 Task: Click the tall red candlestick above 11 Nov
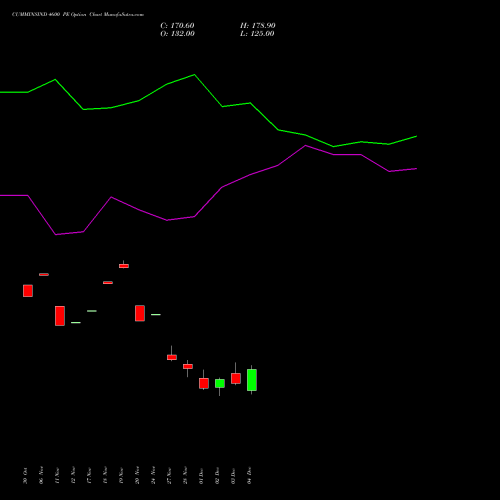coord(60,316)
